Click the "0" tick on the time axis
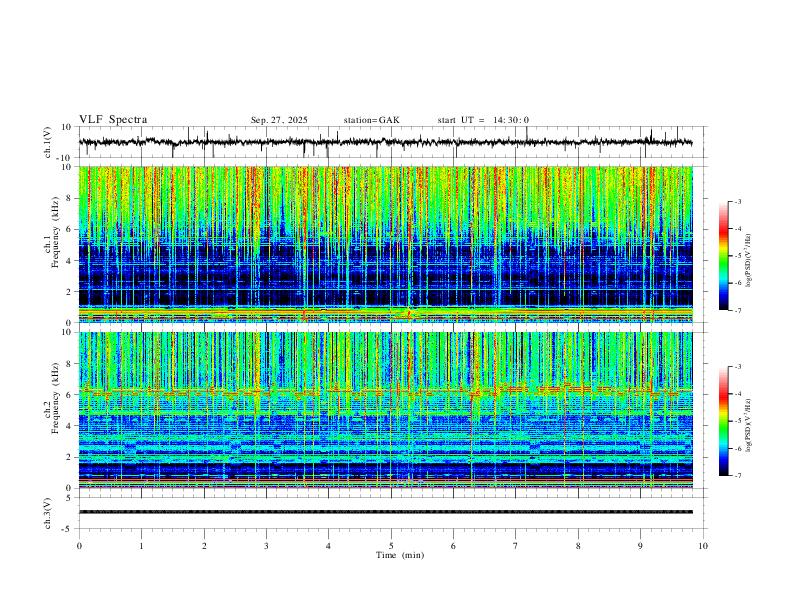The width and height of the screenshot is (792, 612). tap(79, 546)
